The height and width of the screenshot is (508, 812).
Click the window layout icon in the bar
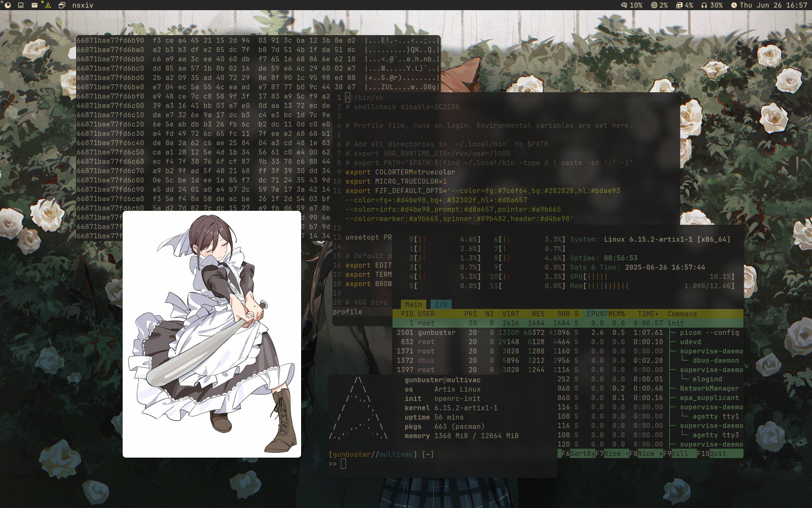tap(62, 5)
